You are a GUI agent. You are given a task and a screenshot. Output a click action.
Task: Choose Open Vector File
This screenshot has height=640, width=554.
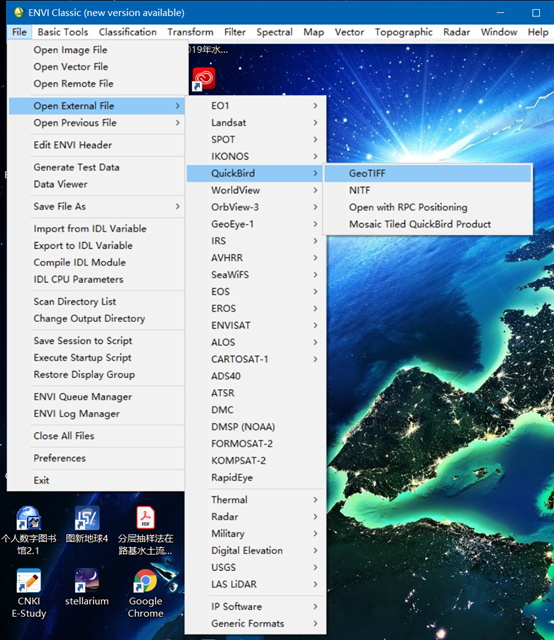(x=97, y=67)
